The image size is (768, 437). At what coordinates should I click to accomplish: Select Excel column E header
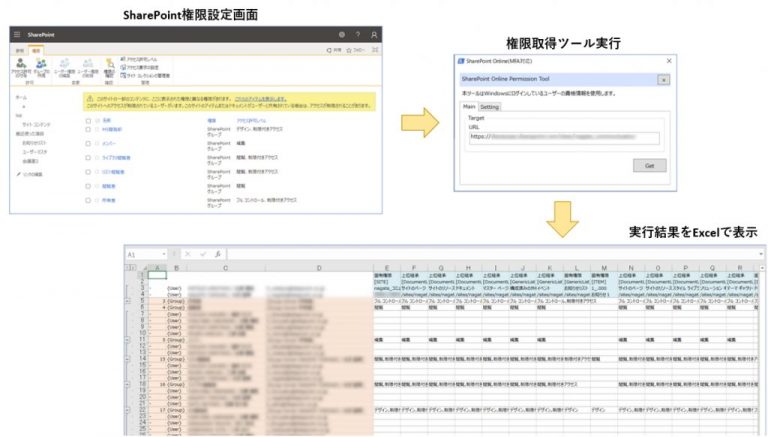(387, 268)
